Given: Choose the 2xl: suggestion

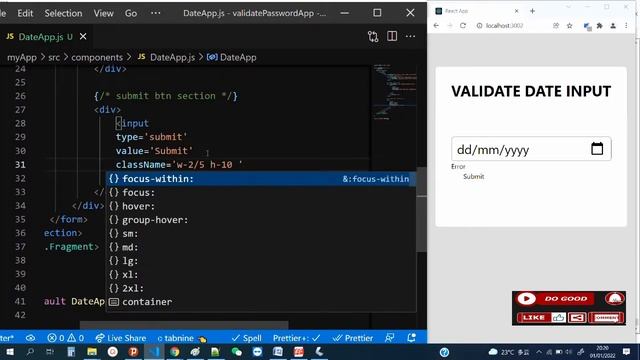Looking at the screenshot, I should click(261, 288).
